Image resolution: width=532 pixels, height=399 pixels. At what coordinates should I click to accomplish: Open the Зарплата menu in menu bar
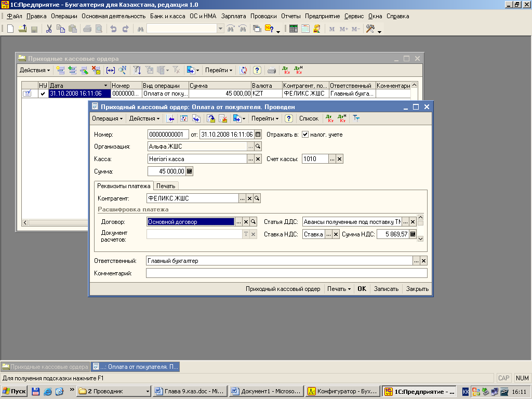coord(233,16)
